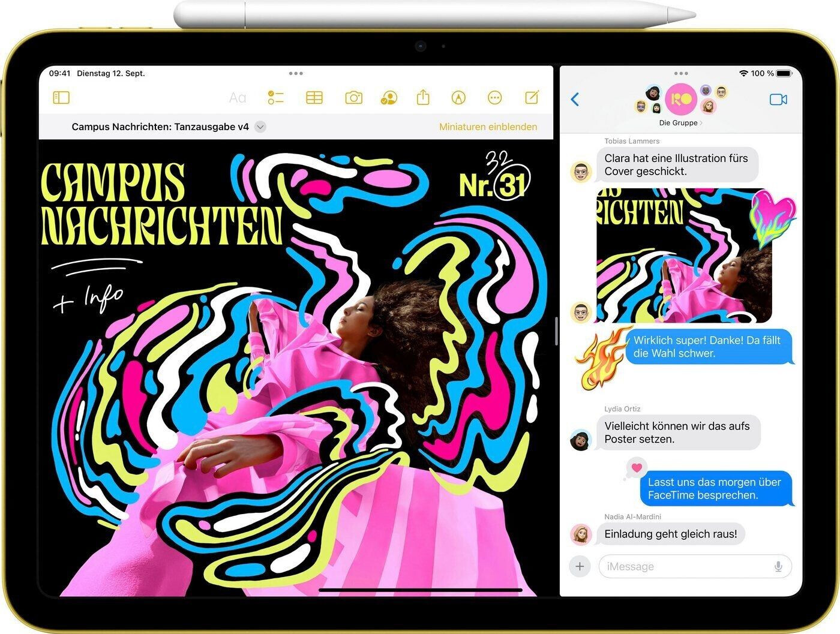The width and height of the screenshot is (840, 634).
Task: Open the Messages window multitasking dots
Action: point(681,73)
